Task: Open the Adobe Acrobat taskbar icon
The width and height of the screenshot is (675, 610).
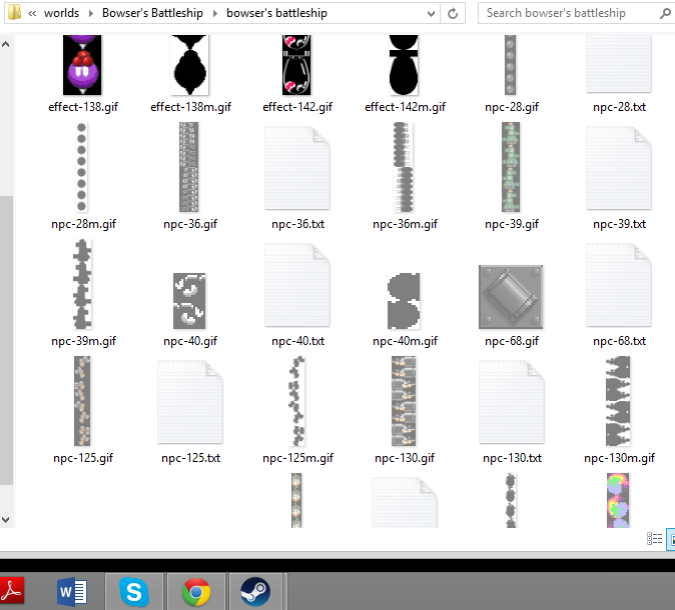Action: 14,591
